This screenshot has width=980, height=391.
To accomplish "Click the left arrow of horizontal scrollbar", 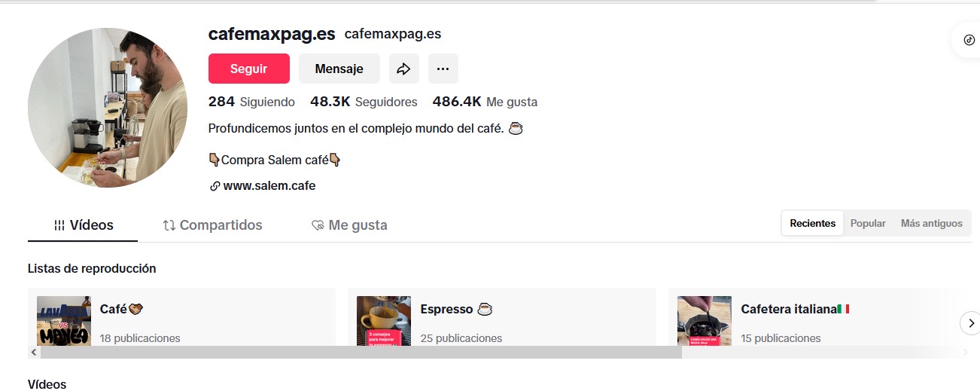I will tap(33, 352).
